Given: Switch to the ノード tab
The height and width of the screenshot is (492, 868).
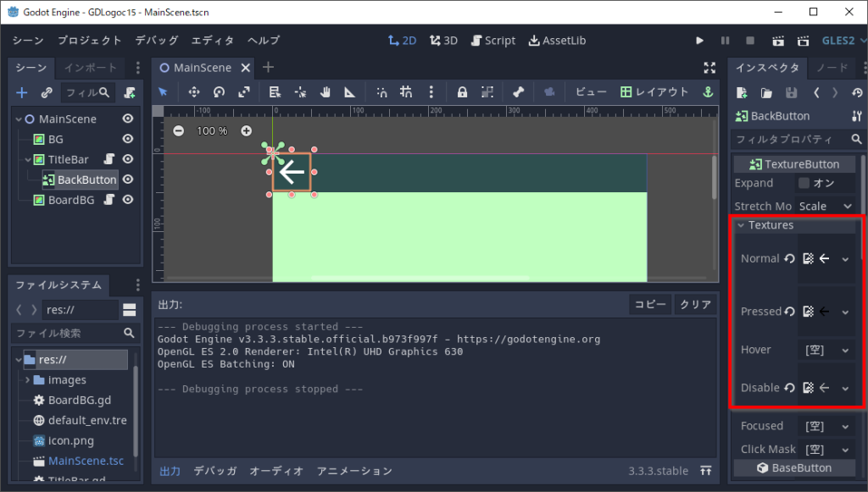Looking at the screenshot, I should [831, 68].
